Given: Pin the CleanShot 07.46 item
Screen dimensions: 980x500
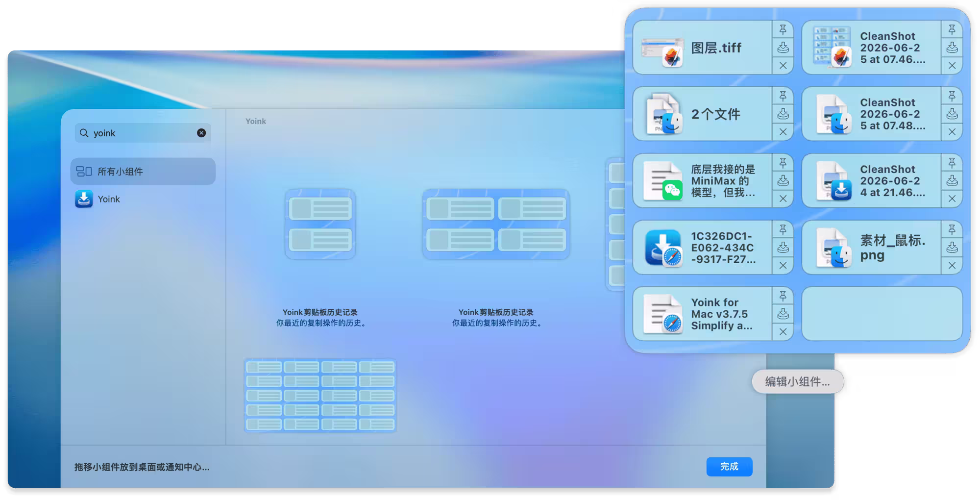Looking at the screenshot, I should click(x=952, y=30).
